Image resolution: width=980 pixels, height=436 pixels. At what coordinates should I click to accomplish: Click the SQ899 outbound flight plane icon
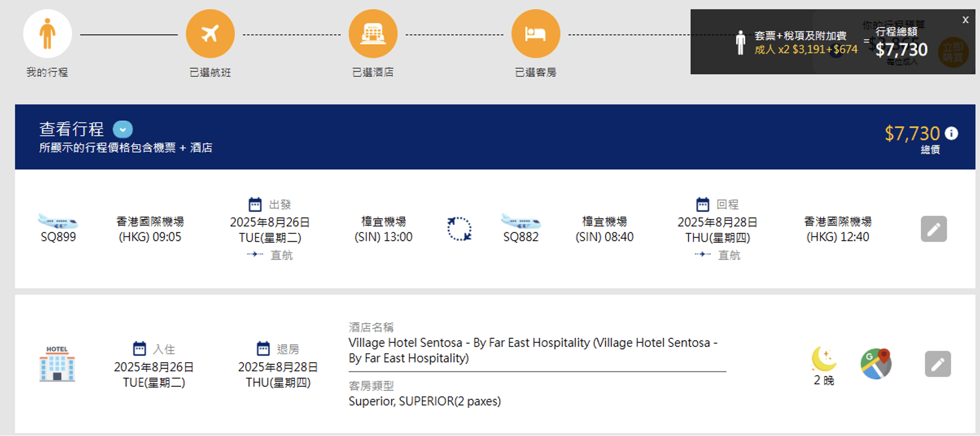tap(58, 221)
